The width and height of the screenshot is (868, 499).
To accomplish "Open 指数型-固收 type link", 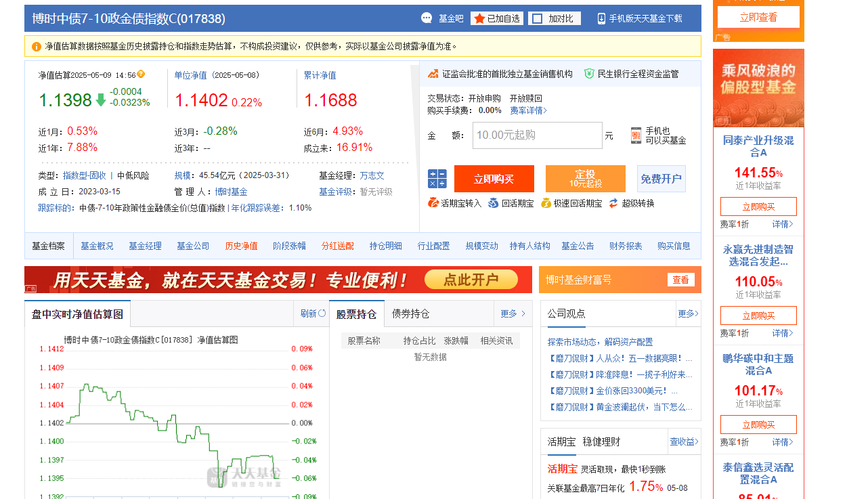I will tap(85, 175).
